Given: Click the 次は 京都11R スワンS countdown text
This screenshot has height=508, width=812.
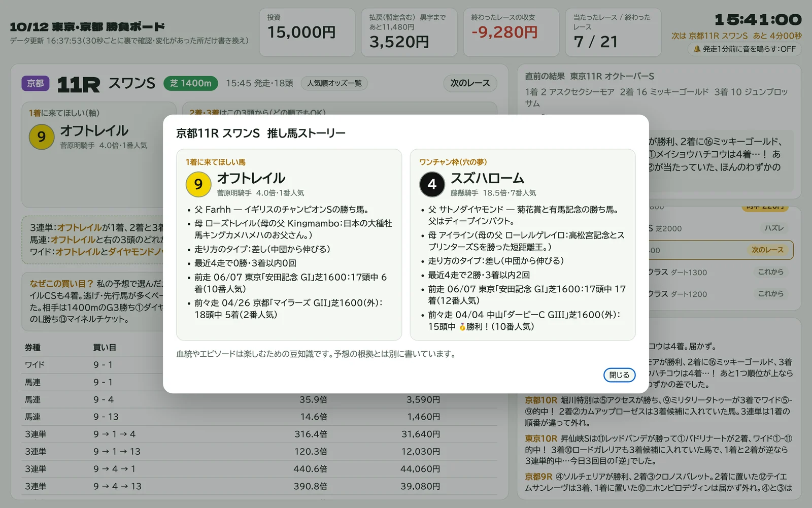Looking at the screenshot, I should pos(736,36).
